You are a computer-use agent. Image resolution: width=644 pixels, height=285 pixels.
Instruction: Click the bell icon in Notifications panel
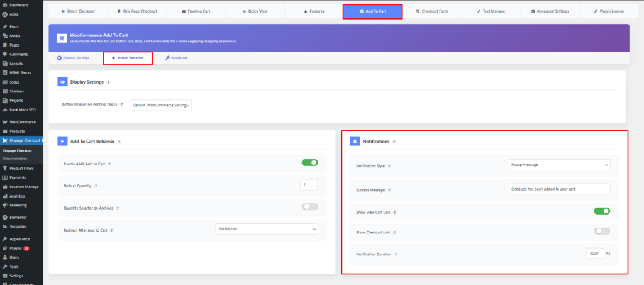point(354,142)
